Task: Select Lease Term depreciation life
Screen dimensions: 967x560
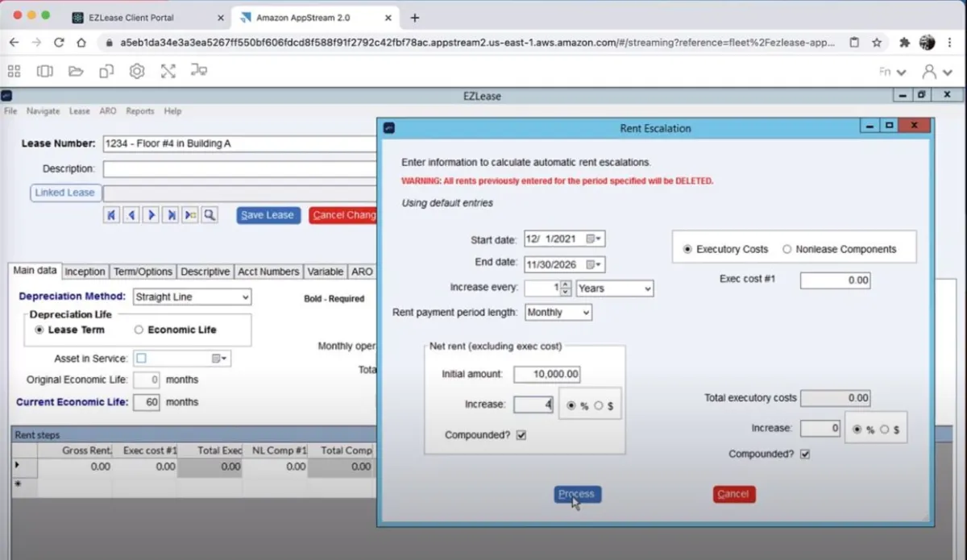Action: (x=39, y=330)
